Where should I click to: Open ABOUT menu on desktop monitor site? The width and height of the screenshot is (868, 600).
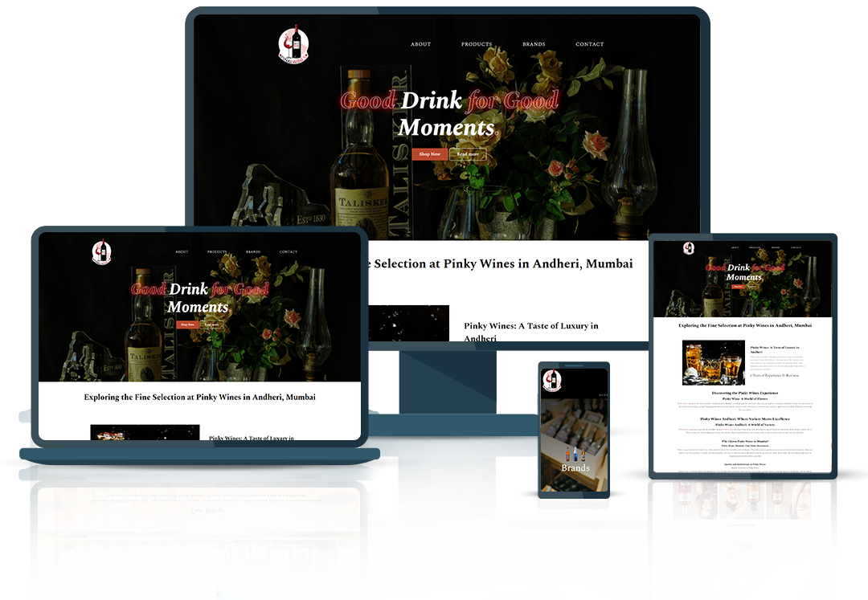click(420, 44)
